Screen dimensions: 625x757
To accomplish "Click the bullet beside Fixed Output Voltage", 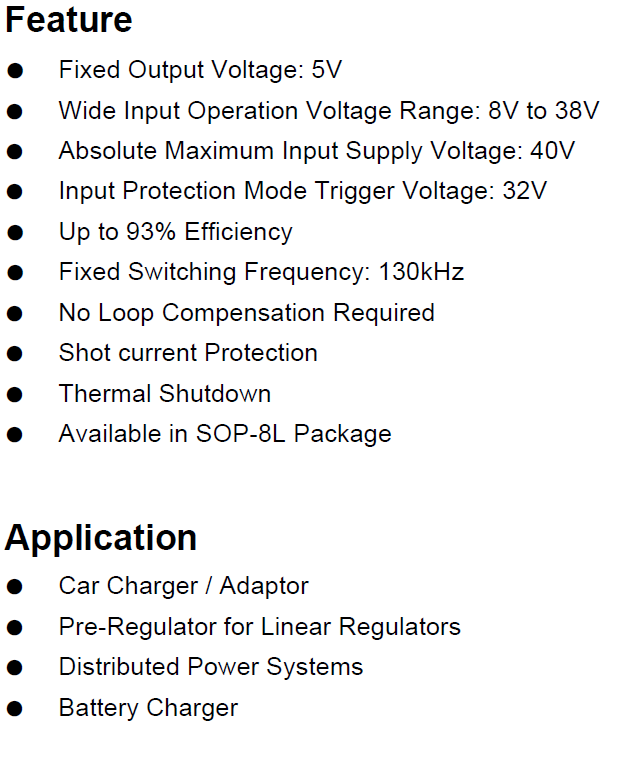I will coord(15,71).
